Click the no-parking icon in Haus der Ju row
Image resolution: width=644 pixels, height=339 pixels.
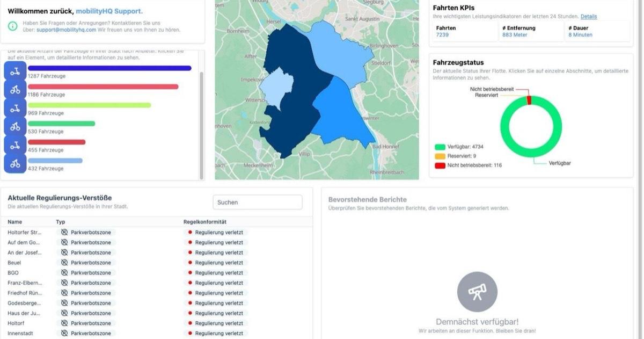click(x=64, y=313)
